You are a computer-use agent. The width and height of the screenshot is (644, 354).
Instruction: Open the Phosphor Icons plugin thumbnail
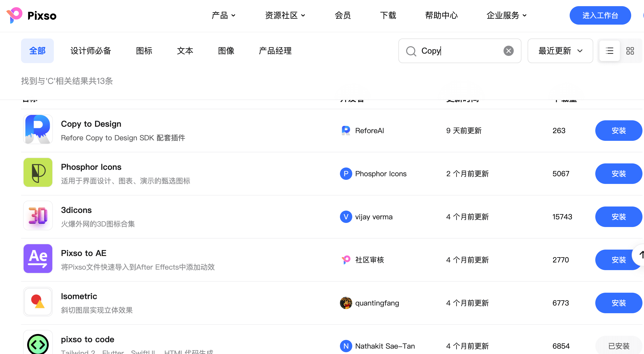tap(38, 172)
